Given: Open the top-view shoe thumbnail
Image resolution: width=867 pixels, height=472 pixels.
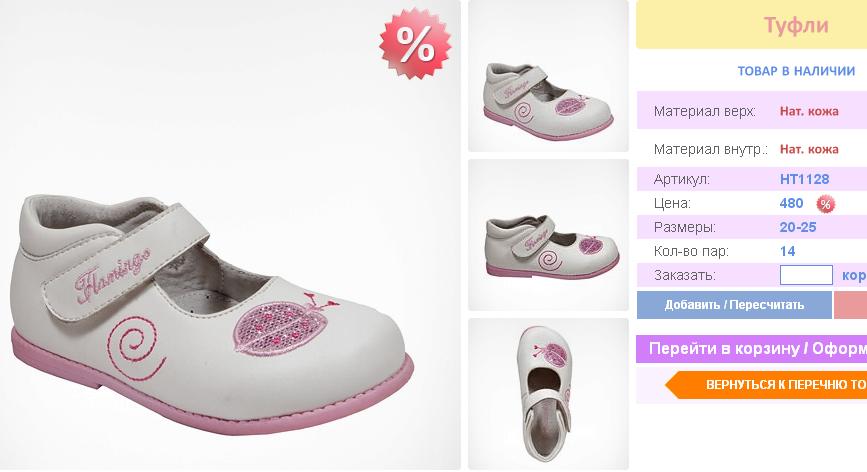Looking at the screenshot, I should pyautogui.click(x=549, y=394).
